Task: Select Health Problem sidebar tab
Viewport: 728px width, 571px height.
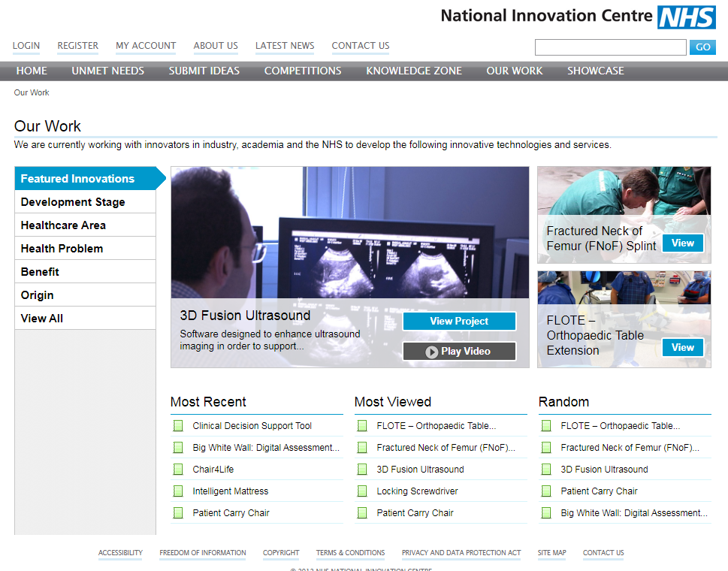Action: click(x=86, y=249)
